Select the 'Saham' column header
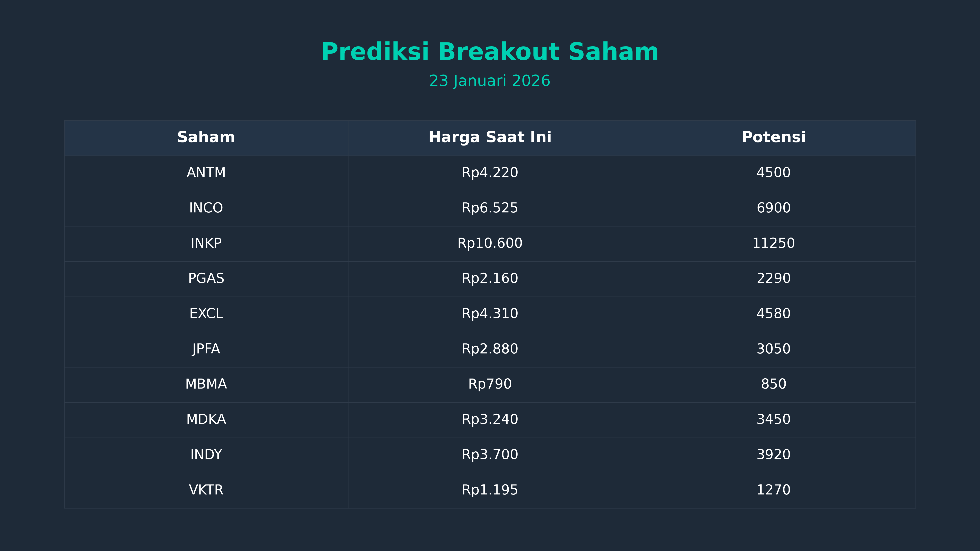The height and width of the screenshot is (551, 980). [206, 137]
